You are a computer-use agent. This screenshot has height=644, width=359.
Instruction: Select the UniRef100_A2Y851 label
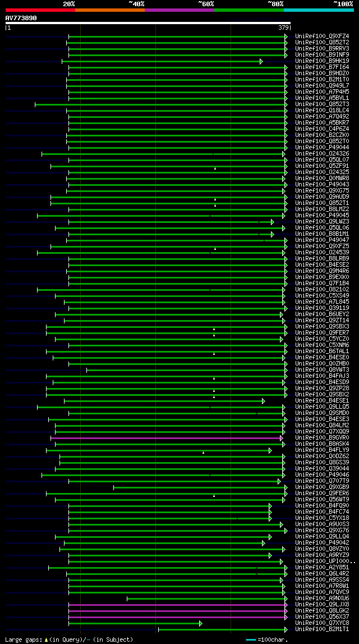(322, 568)
